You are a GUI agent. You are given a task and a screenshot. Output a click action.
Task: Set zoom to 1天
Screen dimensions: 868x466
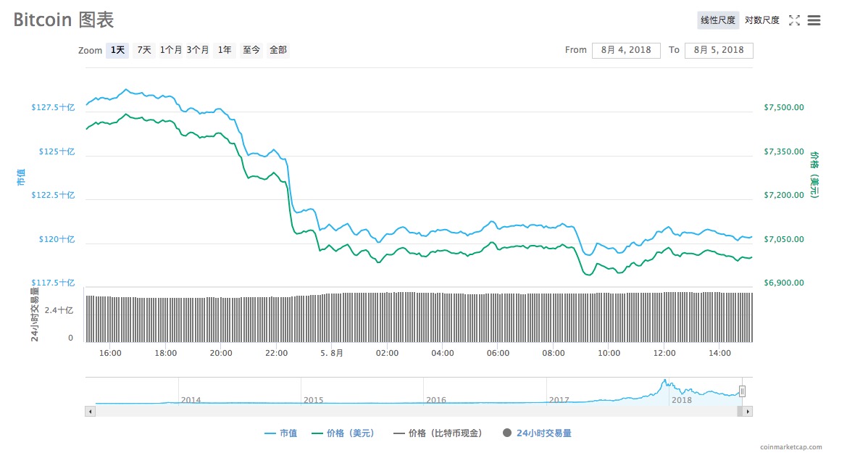(117, 50)
